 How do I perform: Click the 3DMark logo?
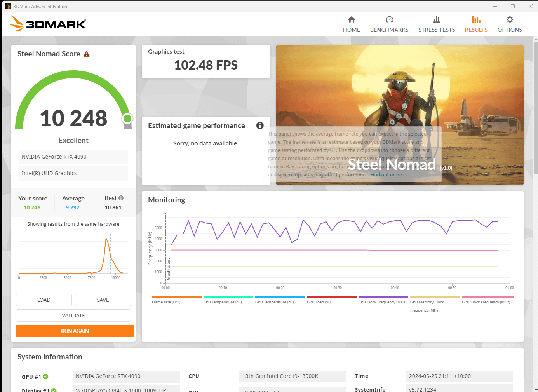47,23
